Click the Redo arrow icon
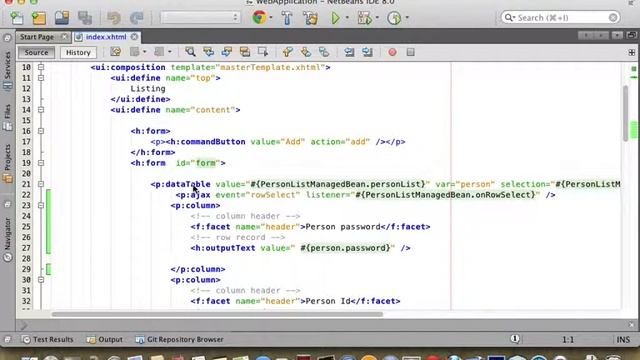 136,18
